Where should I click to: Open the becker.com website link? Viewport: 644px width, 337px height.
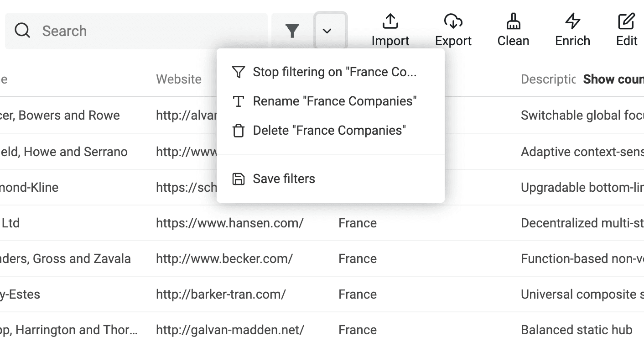pyautogui.click(x=224, y=259)
